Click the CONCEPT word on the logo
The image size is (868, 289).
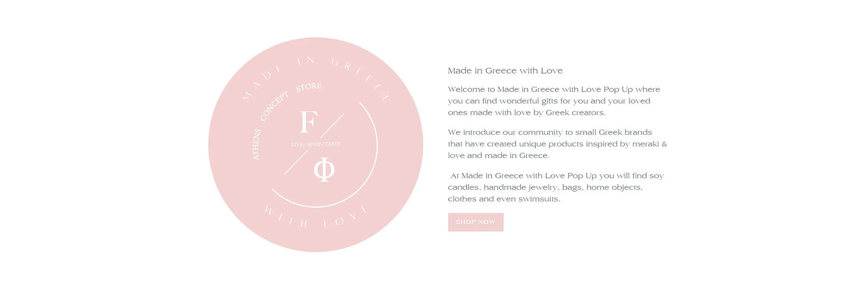[x=274, y=106]
